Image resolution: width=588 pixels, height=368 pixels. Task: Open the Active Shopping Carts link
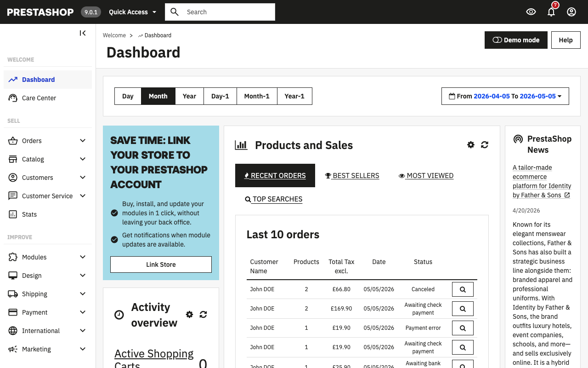[x=154, y=360]
